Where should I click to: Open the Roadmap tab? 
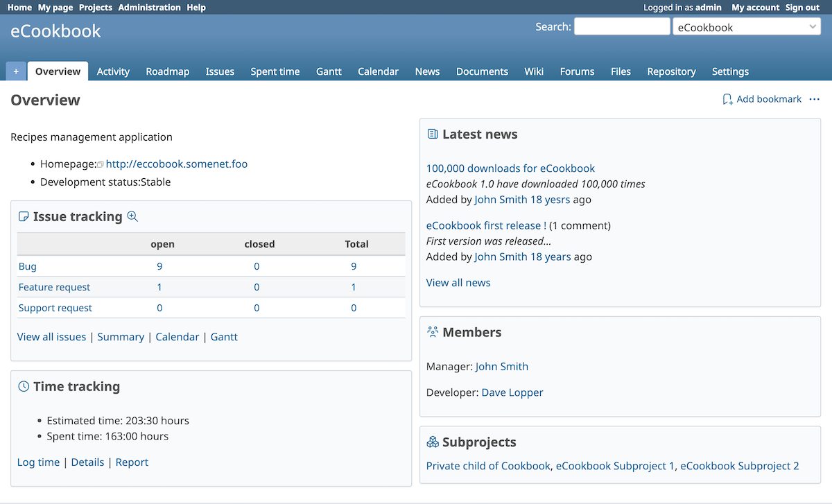pyautogui.click(x=167, y=71)
